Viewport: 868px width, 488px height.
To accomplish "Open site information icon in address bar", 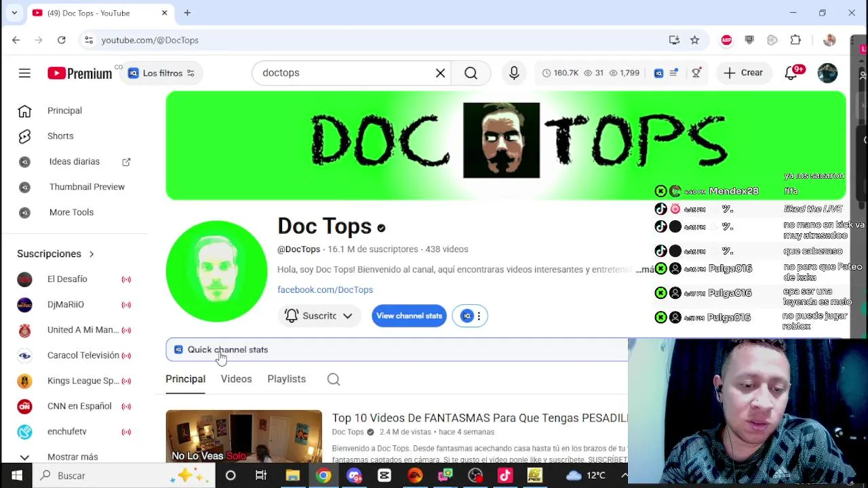I will tap(89, 40).
